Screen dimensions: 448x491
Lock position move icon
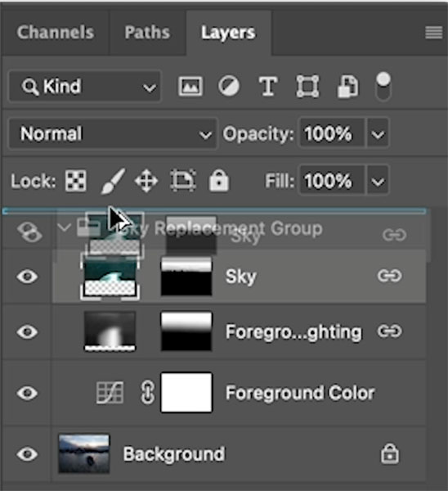(x=146, y=181)
